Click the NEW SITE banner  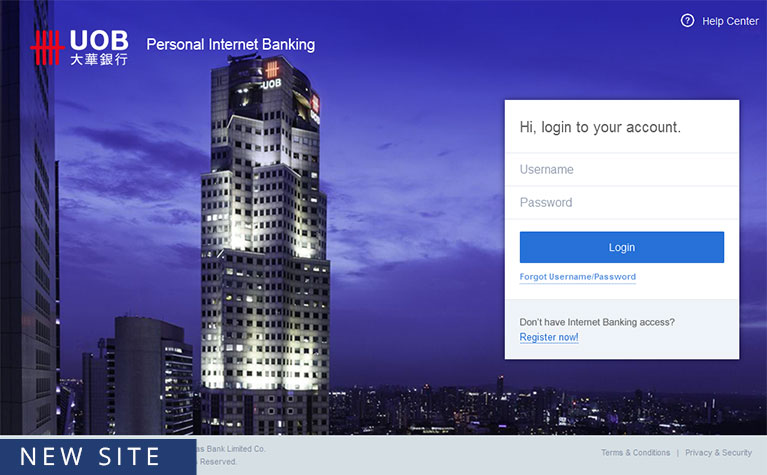(98, 457)
